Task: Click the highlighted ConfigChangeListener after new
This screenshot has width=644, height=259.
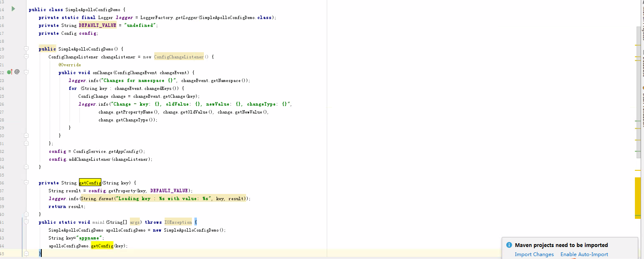Action: pyautogui.click(x=179, y=57)
